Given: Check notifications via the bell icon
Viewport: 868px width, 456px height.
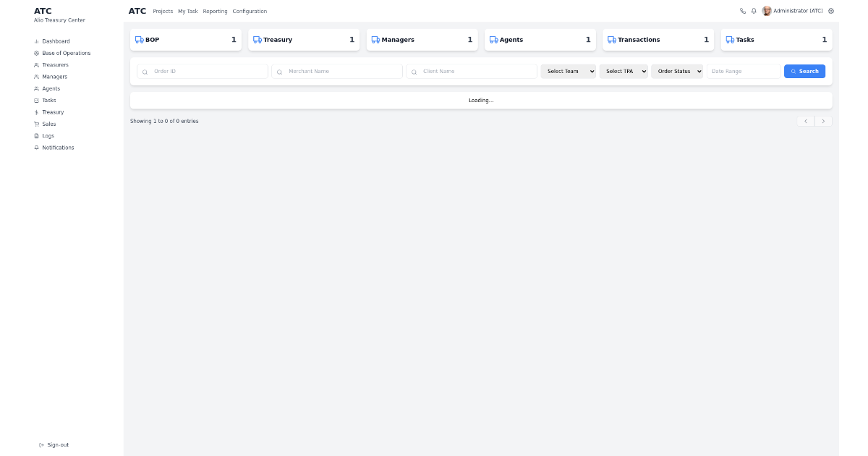Looking at the screenshot, I should point(752,11).
